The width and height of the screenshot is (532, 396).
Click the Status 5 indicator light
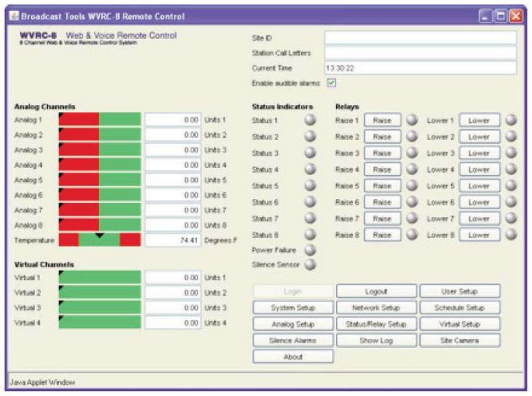click(x=310, y=185)
